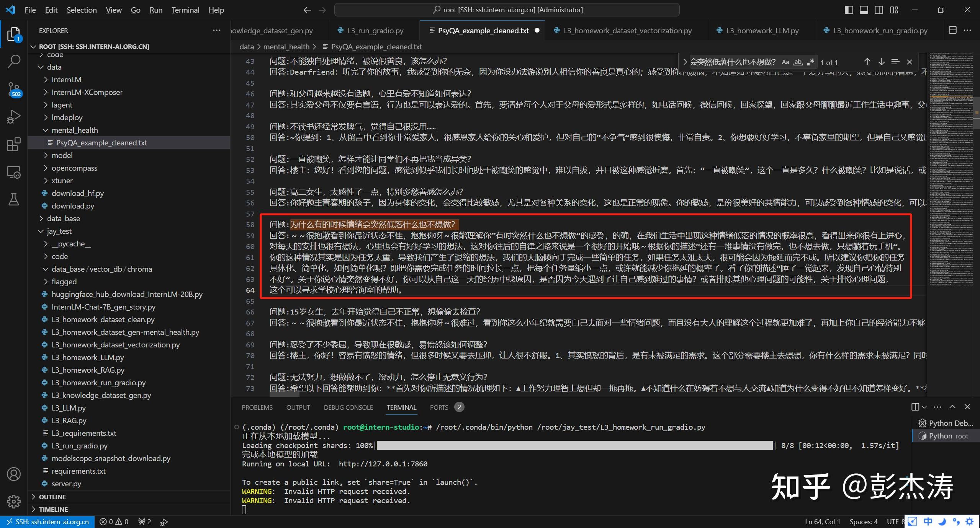
Task: Navigate back with the arrow button
Action: 307,10
